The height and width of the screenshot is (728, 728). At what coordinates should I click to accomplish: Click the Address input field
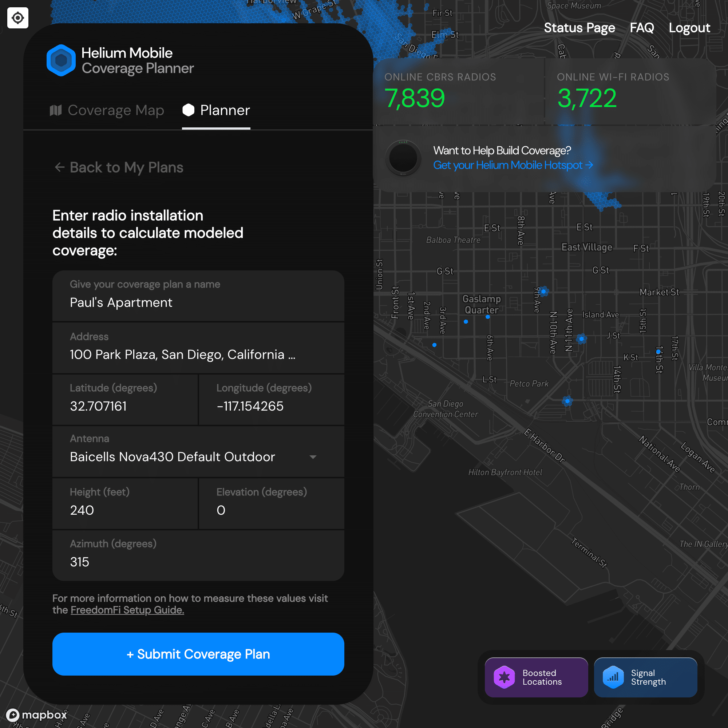198,348
